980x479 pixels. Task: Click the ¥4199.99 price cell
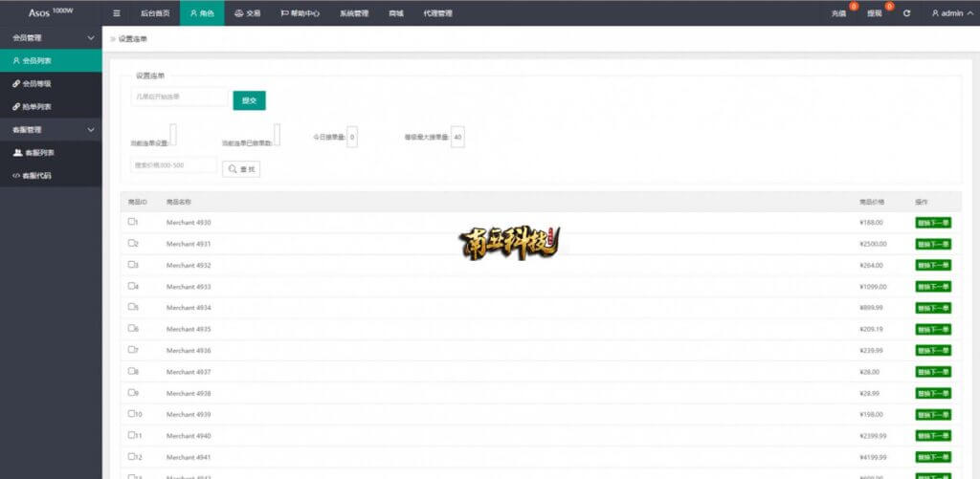point(873,457)
